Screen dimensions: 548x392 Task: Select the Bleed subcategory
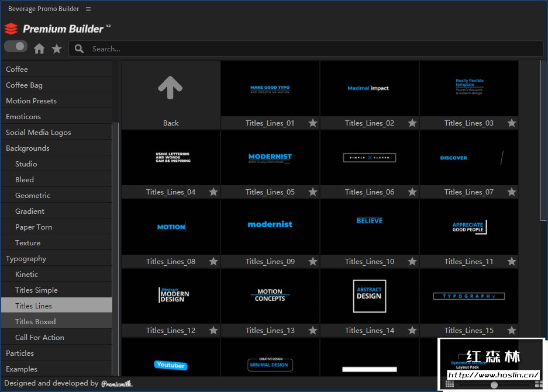[57, 179]
